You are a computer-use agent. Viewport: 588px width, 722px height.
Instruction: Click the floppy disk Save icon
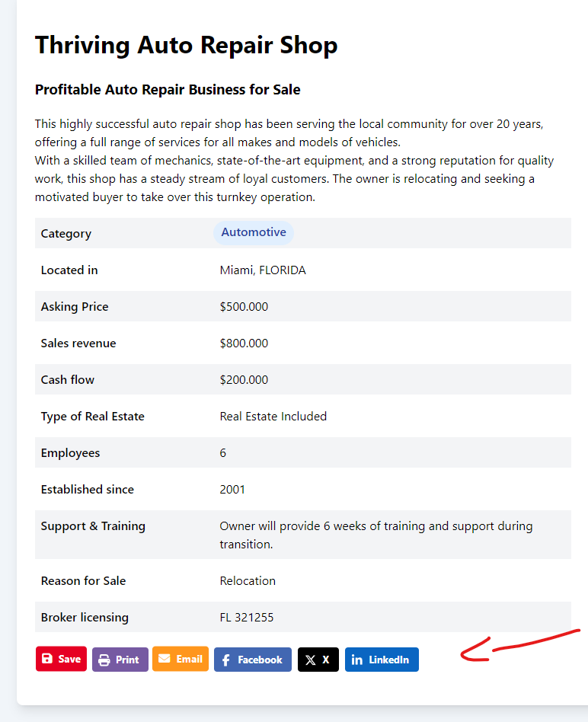pyautogui.click(x=47, y=660)
